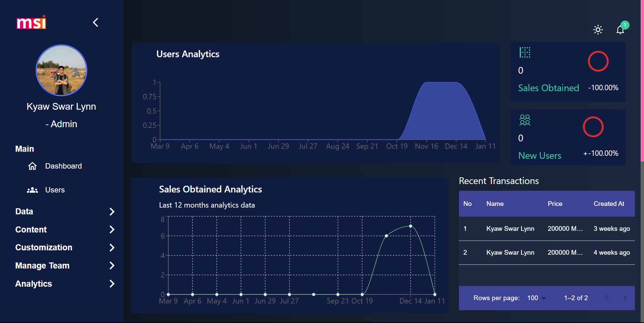
Task: Sort by the Price column header
Action: click(x=555, y=204)
